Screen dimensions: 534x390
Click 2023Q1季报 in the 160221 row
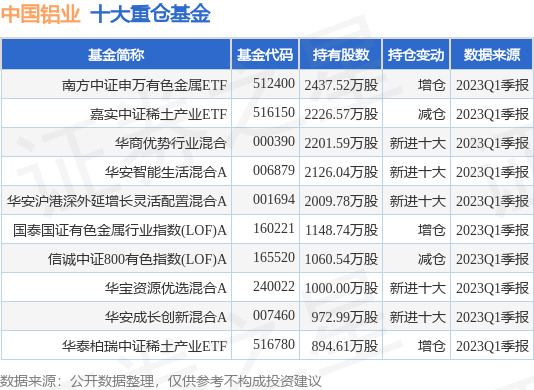(x=492, y=230)
